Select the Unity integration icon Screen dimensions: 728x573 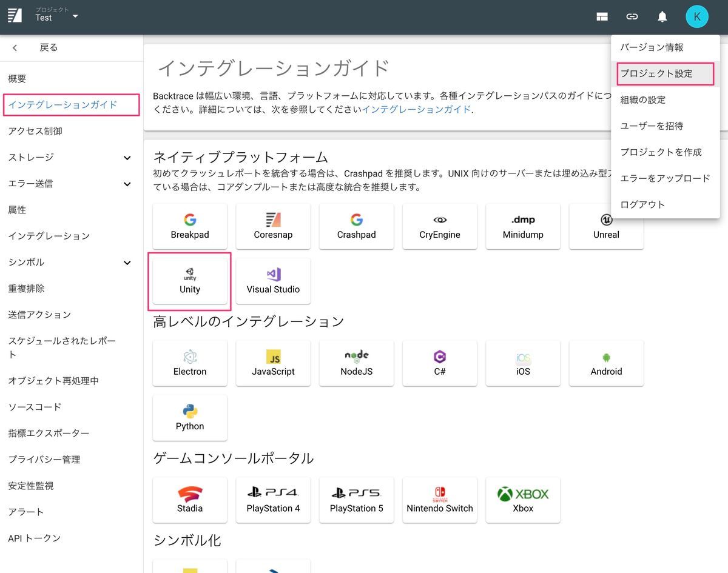pos(189,281)
